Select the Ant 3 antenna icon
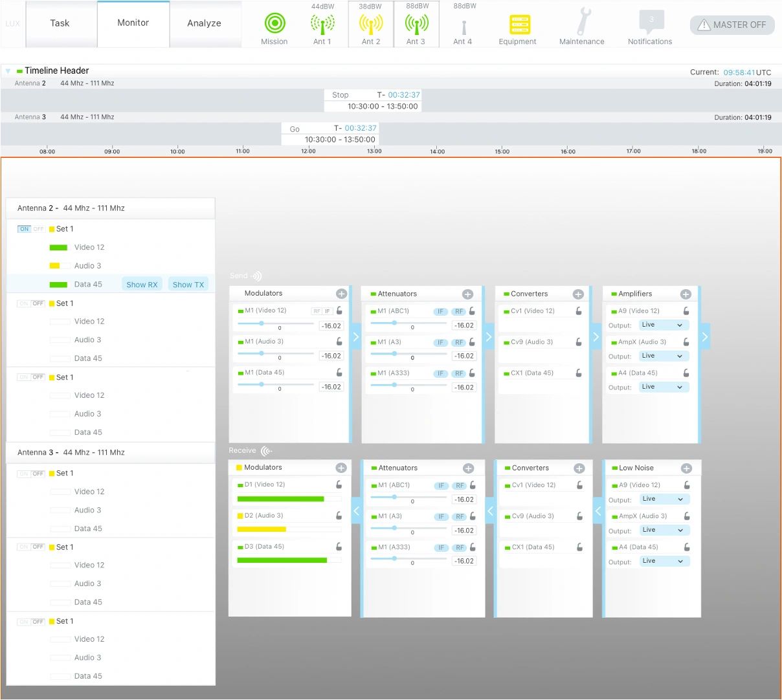Viewport: 782px width, 700px height. coord(416,25)
